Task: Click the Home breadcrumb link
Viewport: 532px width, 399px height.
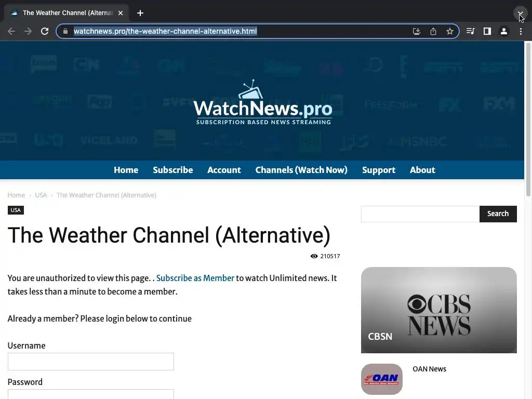Action: [x=16, y=195]
